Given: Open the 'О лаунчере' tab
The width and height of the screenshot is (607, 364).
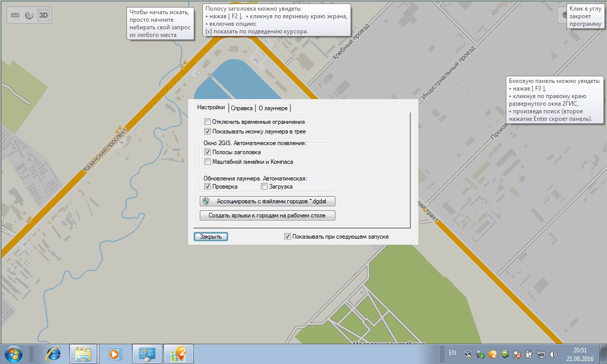Looking at the screenshot, I should pos(273,108).
